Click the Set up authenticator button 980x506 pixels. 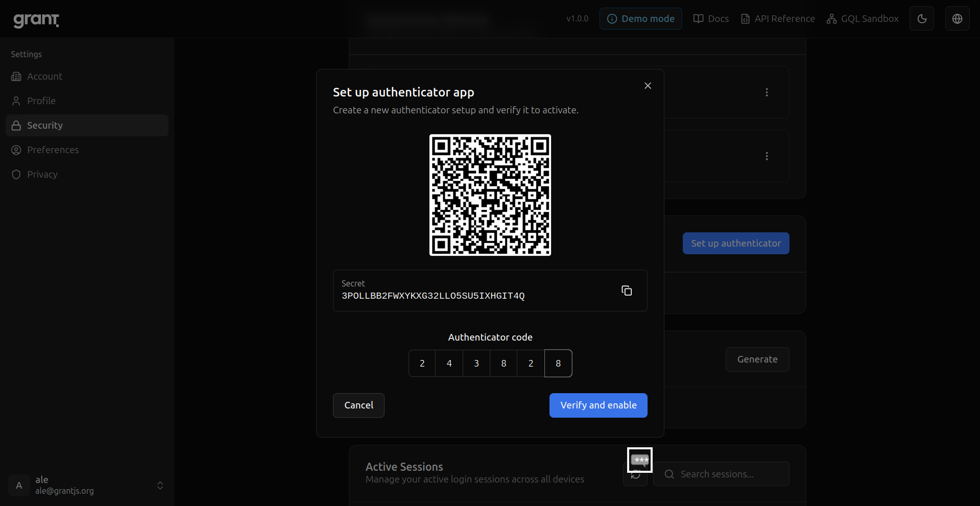pos(736,244)
